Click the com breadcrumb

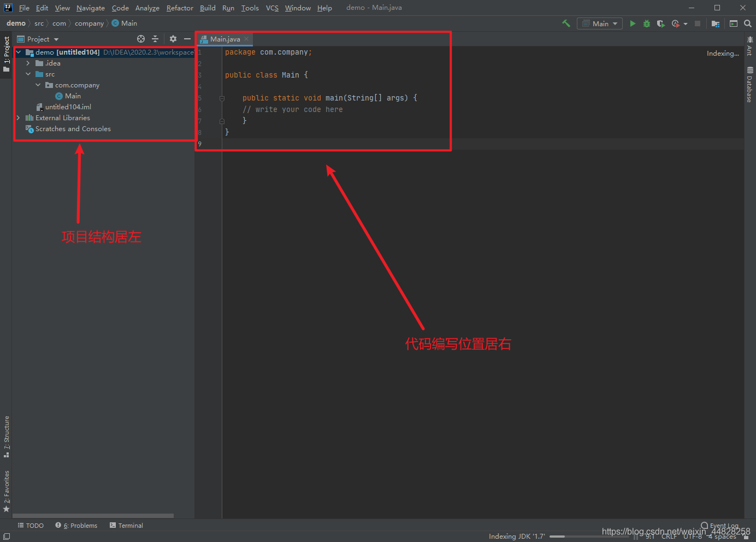tap(59, 23)
